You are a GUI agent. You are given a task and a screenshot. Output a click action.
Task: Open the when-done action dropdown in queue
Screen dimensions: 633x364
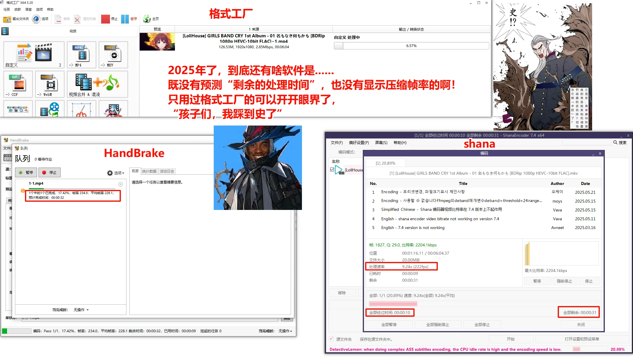[x=81, y=310]
